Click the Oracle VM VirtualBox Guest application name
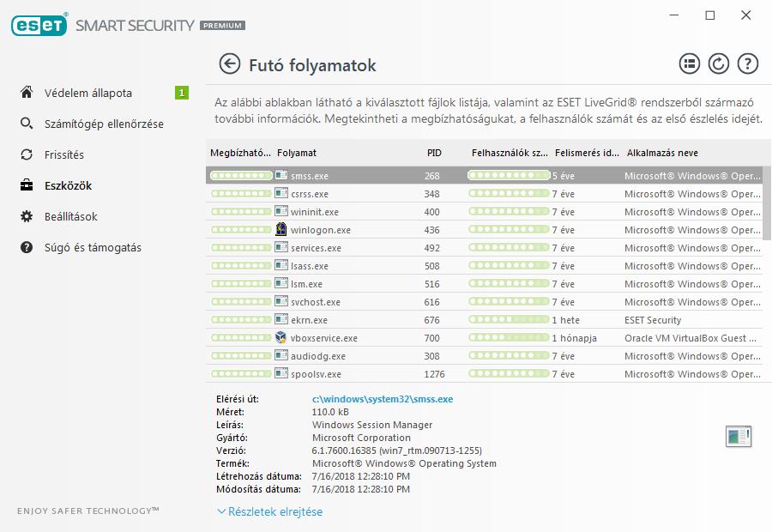The width and height of the screenshot is (772, 532). coord(691,338)
